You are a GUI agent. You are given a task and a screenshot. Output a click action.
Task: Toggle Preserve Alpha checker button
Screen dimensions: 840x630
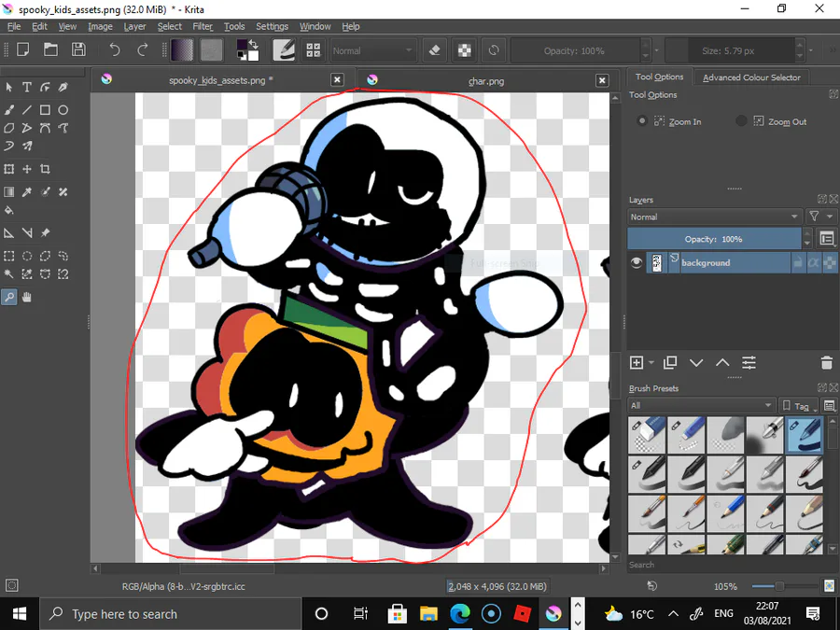(465, 50)
